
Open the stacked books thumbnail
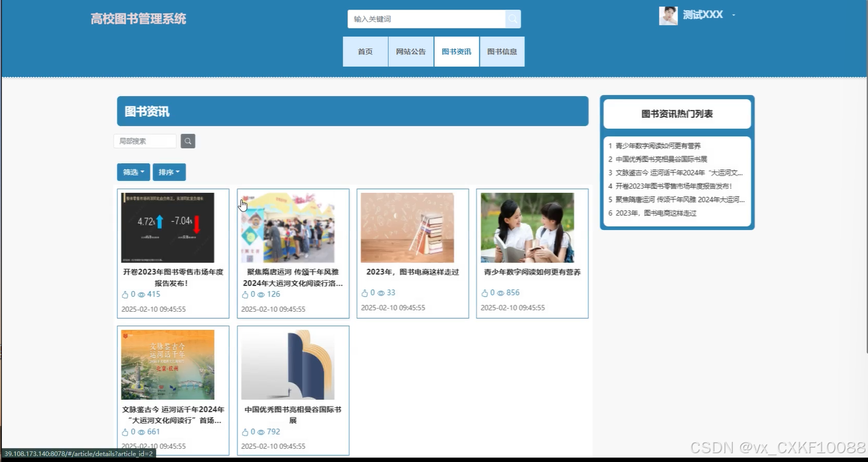tap(408, 228)
